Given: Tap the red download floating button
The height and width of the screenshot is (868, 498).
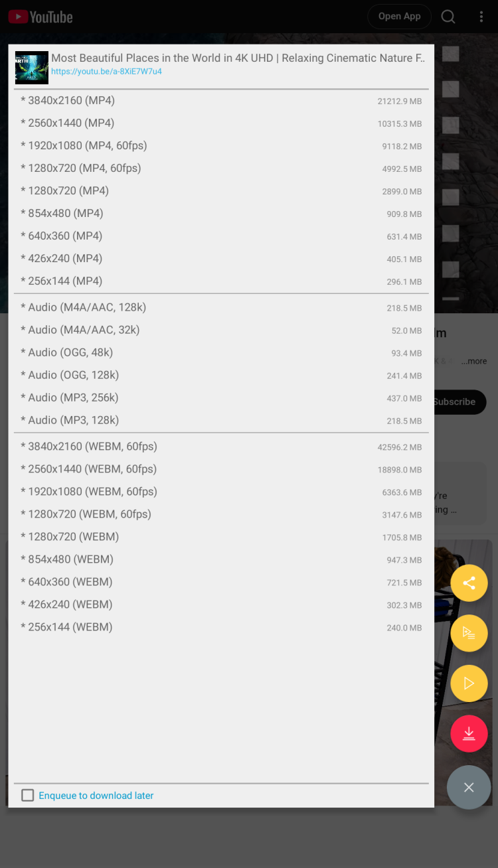Looking at the screenshot, I should 469,733.
